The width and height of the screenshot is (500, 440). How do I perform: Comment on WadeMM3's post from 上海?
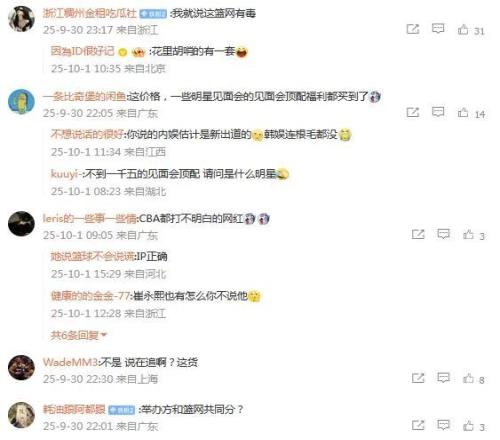tap(443, 378)
